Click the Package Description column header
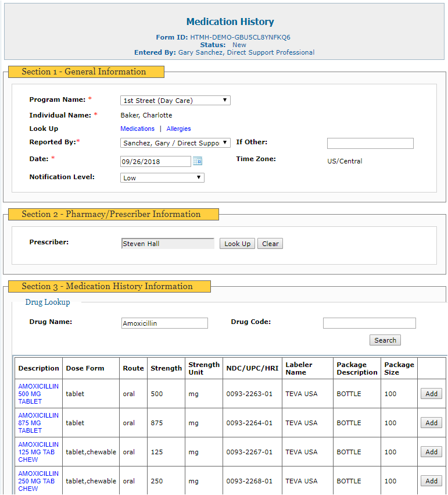 click(x=357, y=368)
